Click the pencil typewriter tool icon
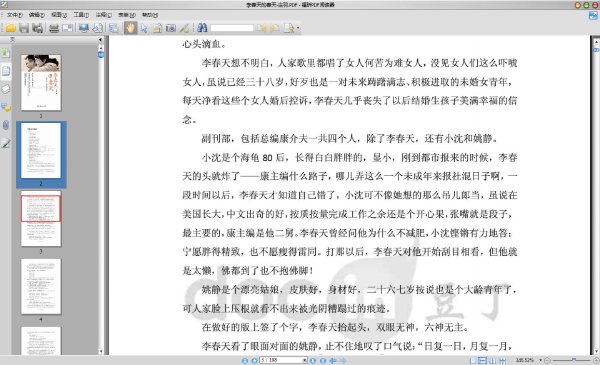The image size is (600, 365). pos(184,28)
